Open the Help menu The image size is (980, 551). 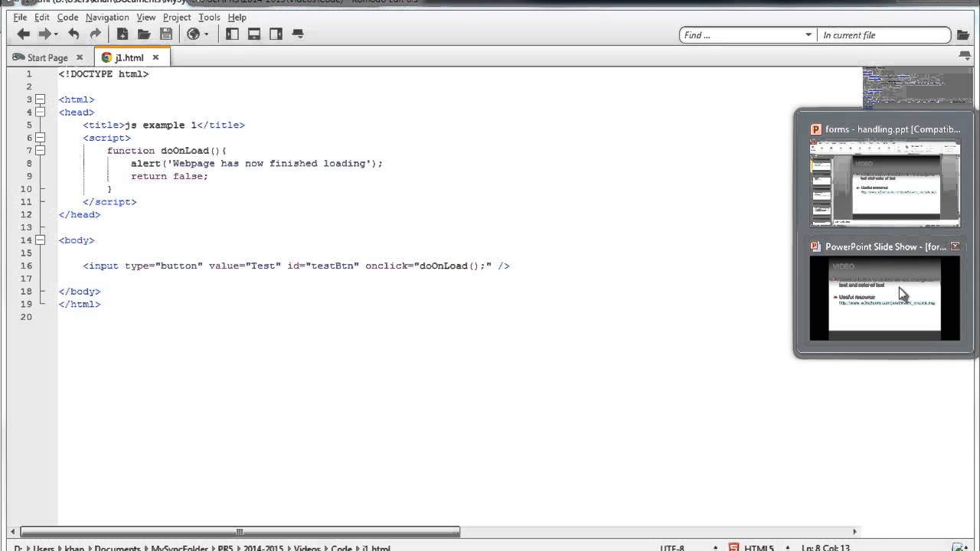237,17
